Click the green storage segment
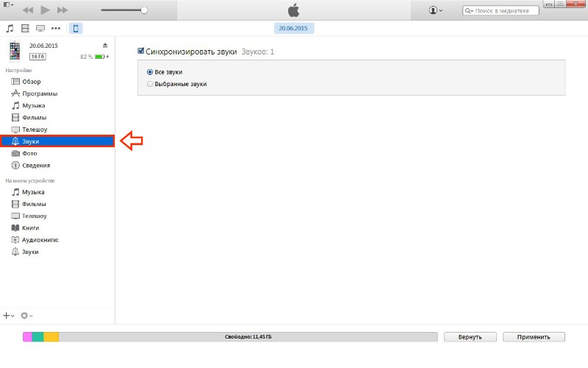Image resolution: width=588 pixels, height=368 pixels. 38,337
